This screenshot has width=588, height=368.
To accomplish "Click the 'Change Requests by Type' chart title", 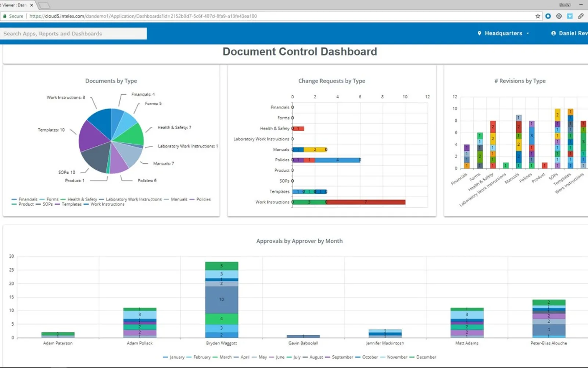I will [x=331, y=81].
